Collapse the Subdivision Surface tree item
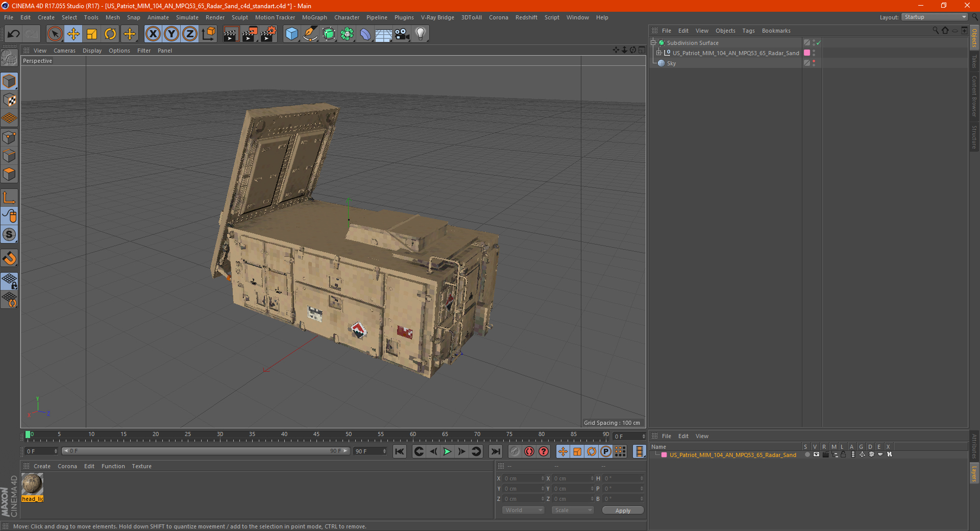980x531 pixels. click(x=653, y=43)
